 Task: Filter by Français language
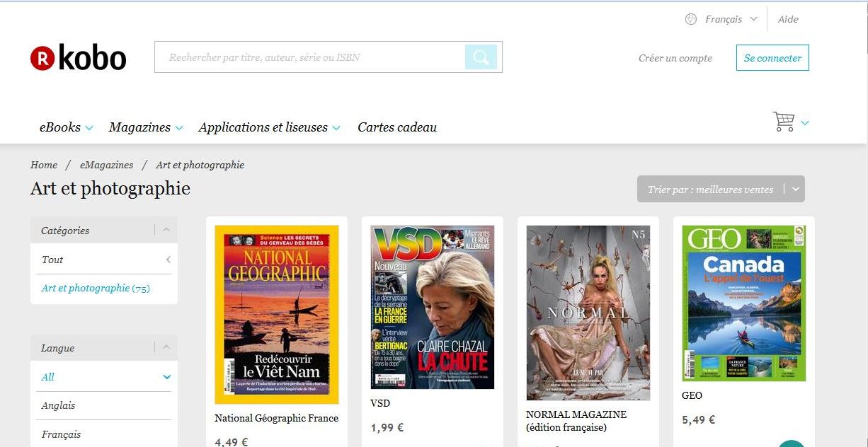[61, 434]
